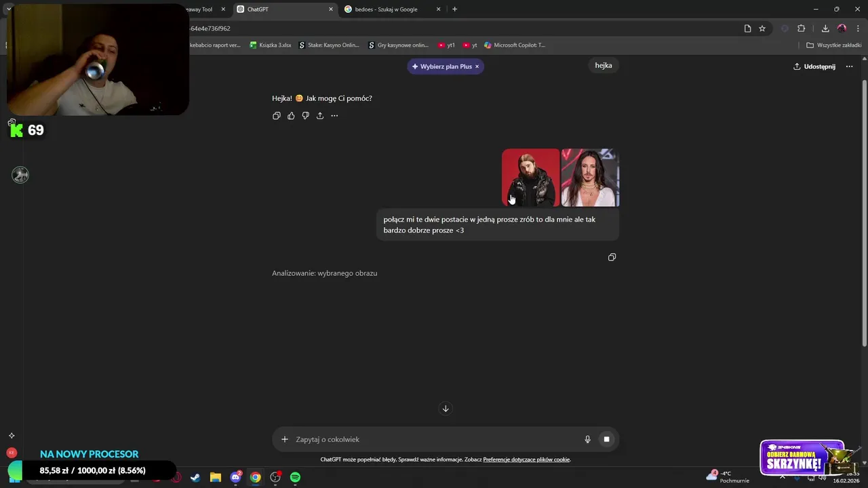Open Steam from the taskbar

(195, 477)
